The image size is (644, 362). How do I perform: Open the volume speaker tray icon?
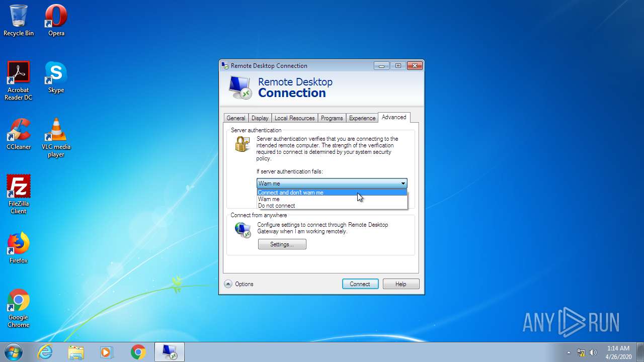pyautogui.click(x=593, y=352)
